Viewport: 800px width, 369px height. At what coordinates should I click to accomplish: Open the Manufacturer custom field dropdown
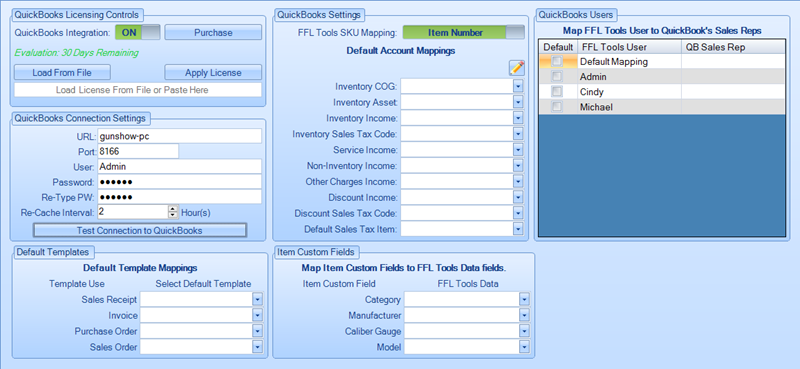(524, 315)
